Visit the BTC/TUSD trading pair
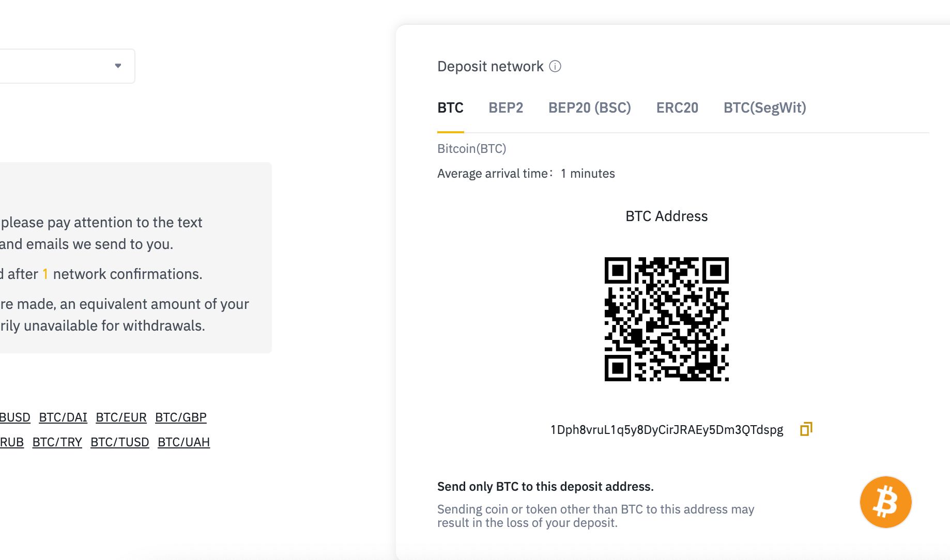The width and height of the screenshot is (950, 560). (119, 442)
